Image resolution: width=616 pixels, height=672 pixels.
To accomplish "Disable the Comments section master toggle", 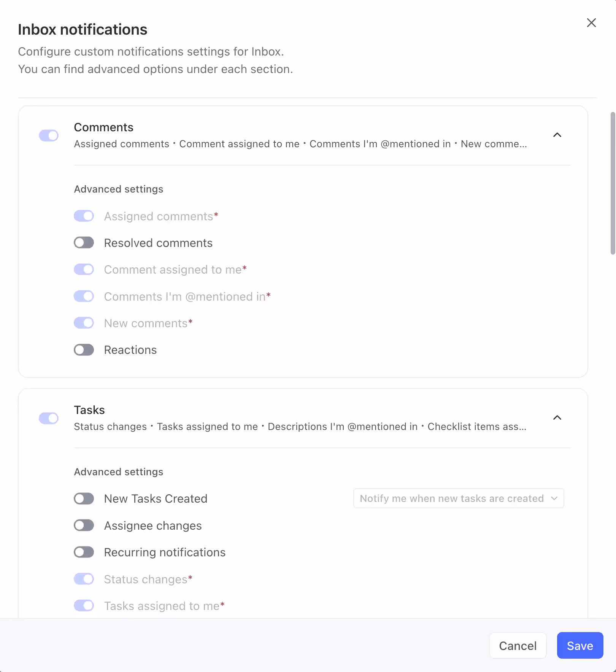I will pyautogui.click(x=49, y=135).
